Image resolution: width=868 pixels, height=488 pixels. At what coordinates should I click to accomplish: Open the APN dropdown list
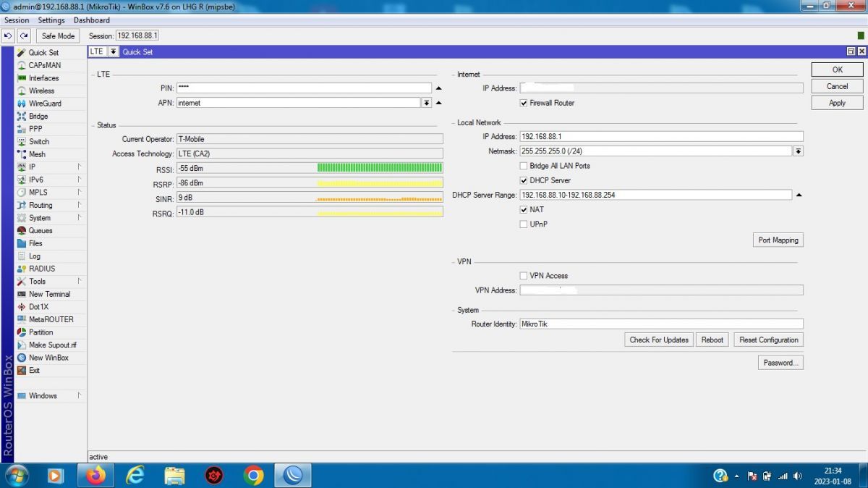point(427,103)
